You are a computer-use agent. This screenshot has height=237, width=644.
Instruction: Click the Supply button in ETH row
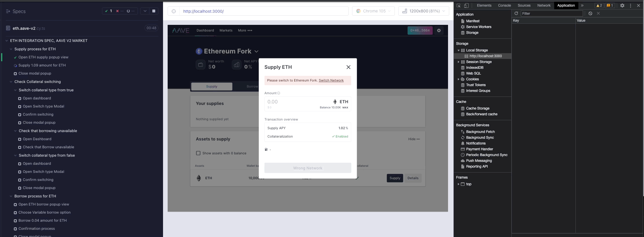(395, 178)
